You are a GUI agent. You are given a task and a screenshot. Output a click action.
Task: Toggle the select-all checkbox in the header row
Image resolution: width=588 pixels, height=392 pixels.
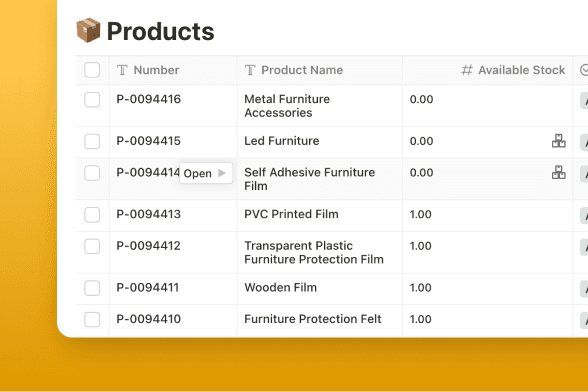click(x=92, y=70)
